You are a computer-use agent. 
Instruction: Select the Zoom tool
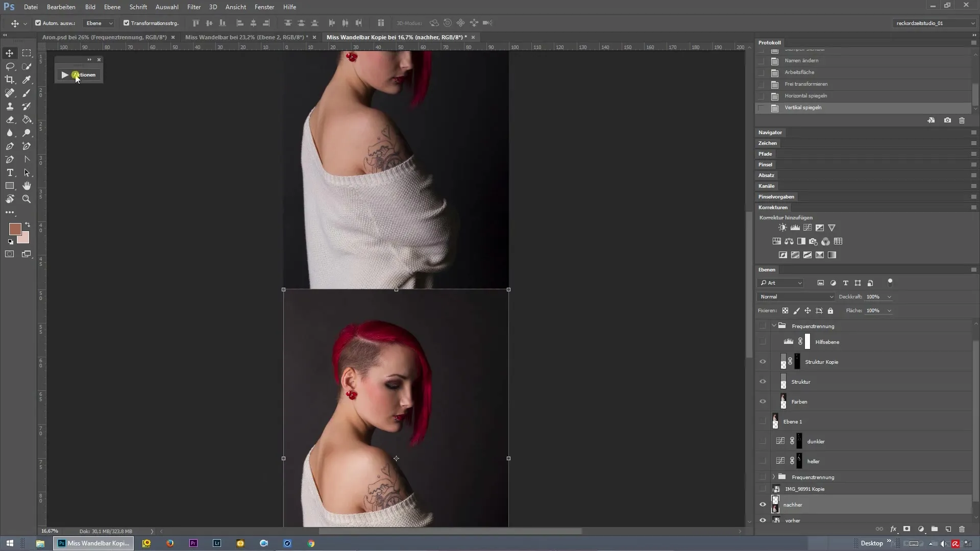[x=27, y=199]
